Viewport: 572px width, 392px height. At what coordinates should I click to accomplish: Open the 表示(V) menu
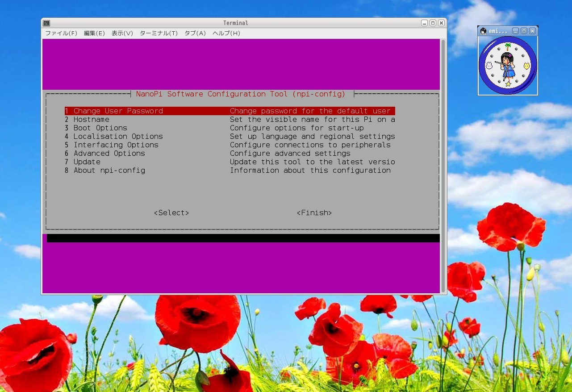pyautogui.click(x=122, y=33)
